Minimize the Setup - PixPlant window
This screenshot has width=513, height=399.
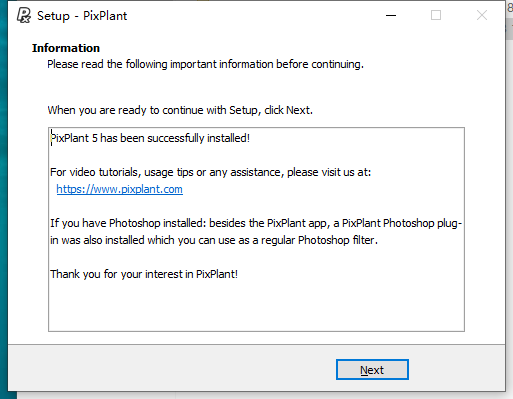391,15
